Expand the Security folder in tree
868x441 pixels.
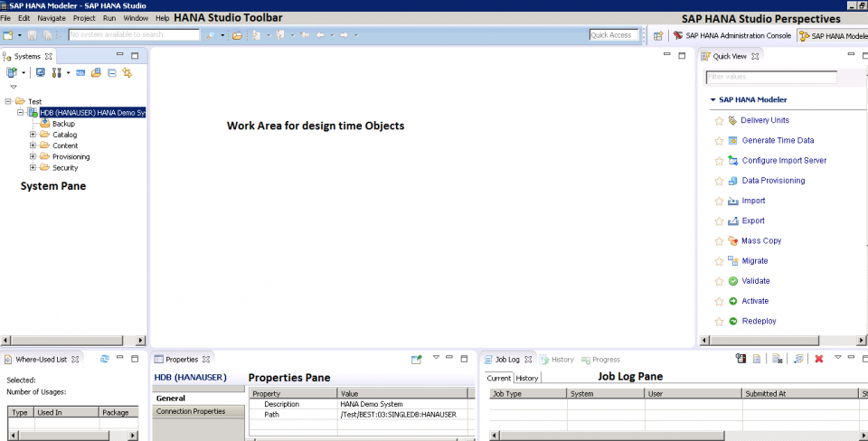33,167
